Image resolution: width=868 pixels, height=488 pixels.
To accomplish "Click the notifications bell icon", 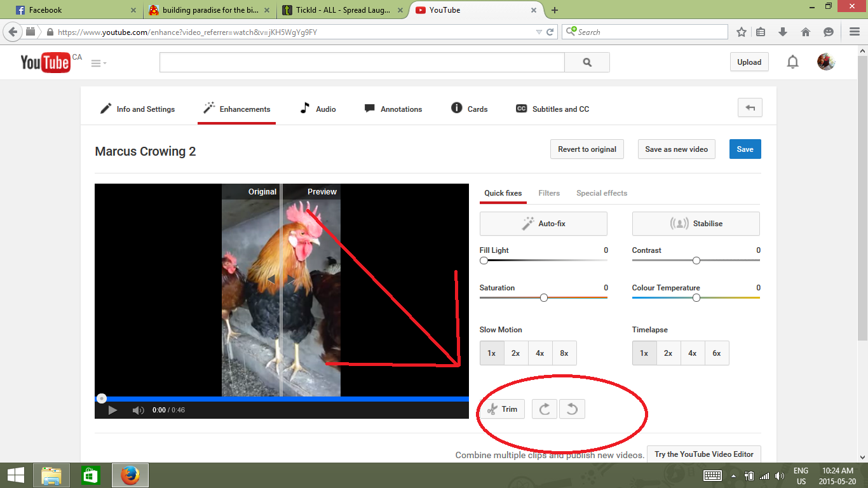I will click(x=792, y=62).
